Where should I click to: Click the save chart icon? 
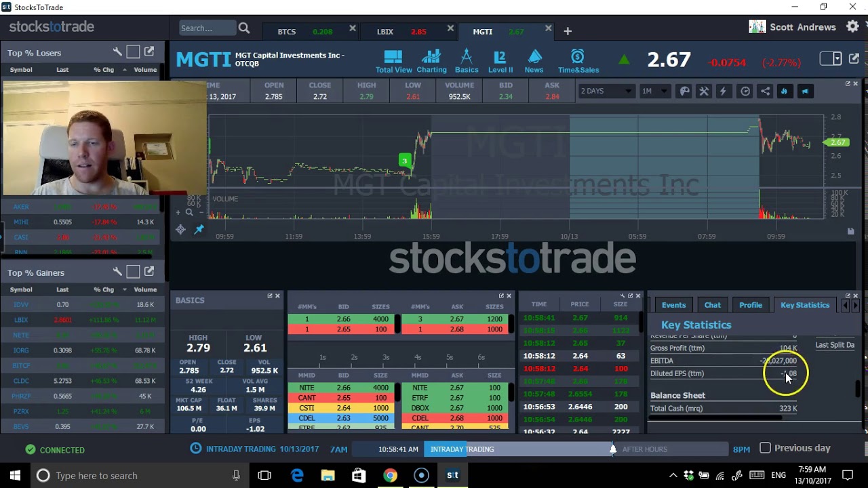[x=850, y=231]
